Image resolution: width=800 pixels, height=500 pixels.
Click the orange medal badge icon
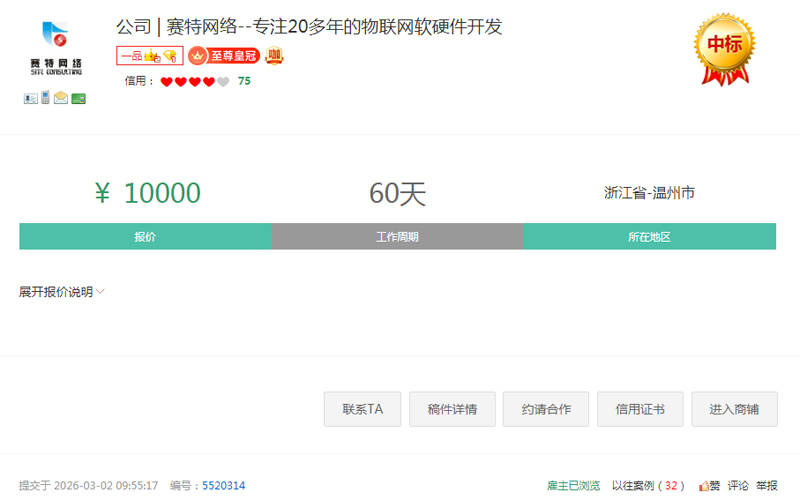pos(274,56)
